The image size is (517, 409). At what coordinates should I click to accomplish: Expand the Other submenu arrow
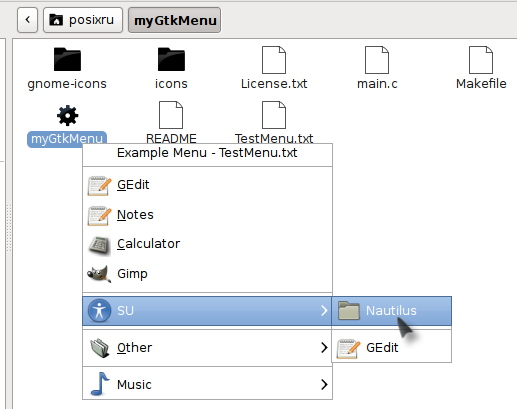[x=324, y=348]
